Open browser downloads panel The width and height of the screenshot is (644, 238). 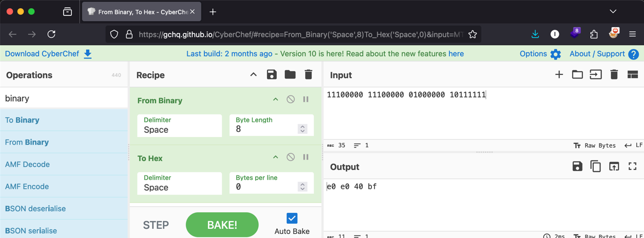point(535,34)
